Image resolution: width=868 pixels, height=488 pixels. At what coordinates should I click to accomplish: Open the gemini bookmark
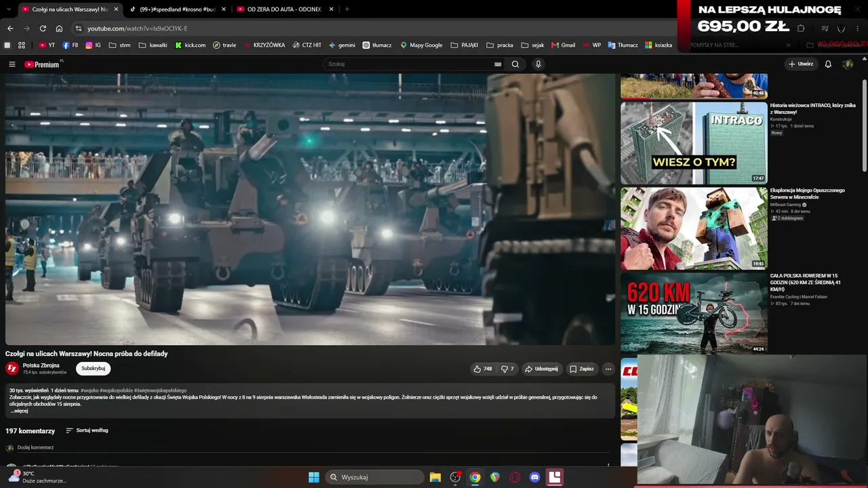coord(342,45)
